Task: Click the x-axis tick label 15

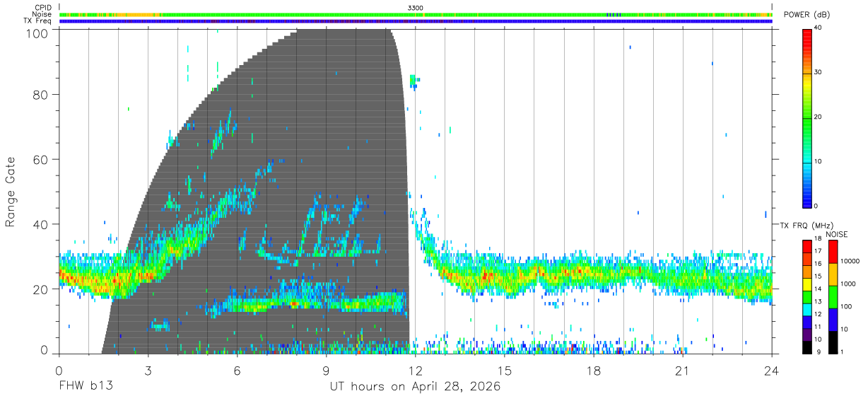Action: pos(504,371)
